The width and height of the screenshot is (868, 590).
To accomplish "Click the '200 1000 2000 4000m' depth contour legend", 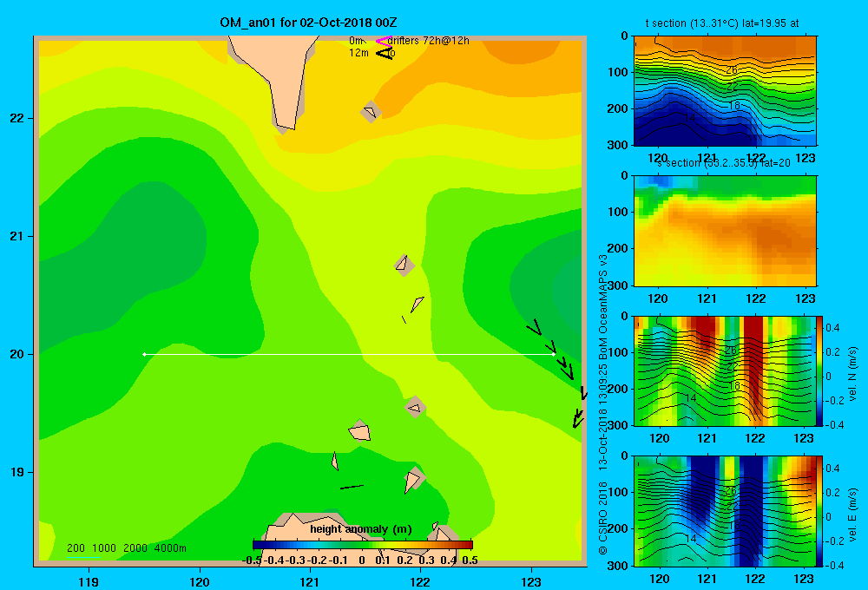I will (x=126, y=548).
